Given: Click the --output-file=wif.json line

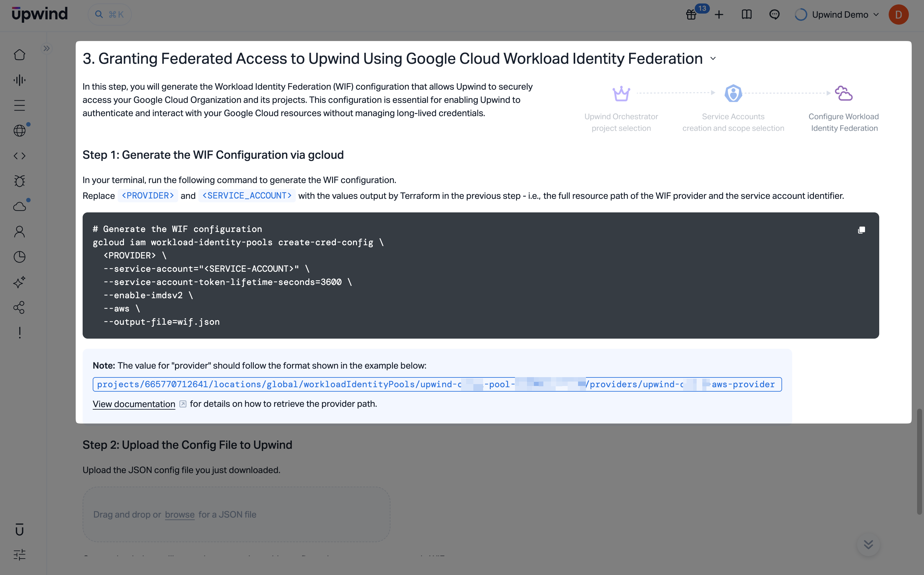Looking at the screenshot, I should coord(161,322).
